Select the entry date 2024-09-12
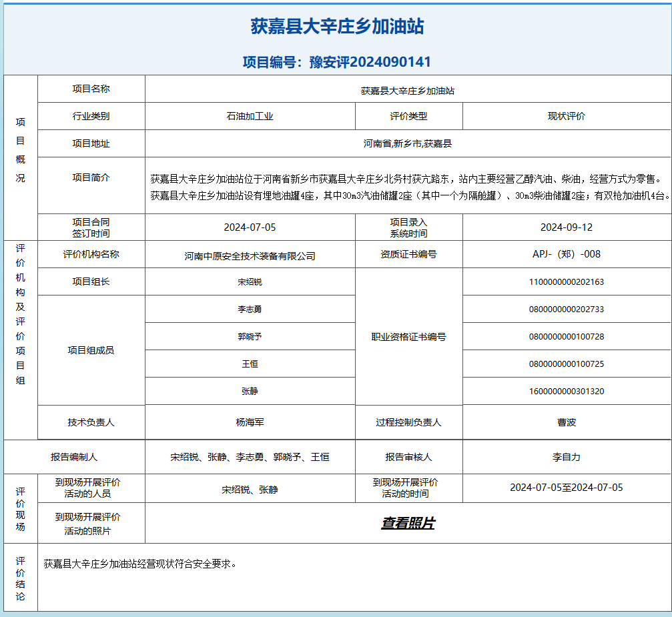Screen dimensions: 672x617 [x=566, y=227]
